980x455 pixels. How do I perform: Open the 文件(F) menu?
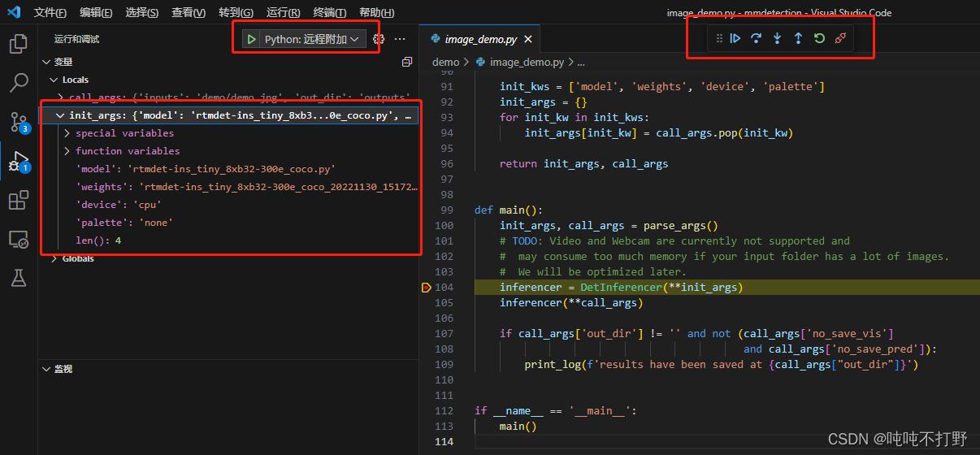(50, 13)
